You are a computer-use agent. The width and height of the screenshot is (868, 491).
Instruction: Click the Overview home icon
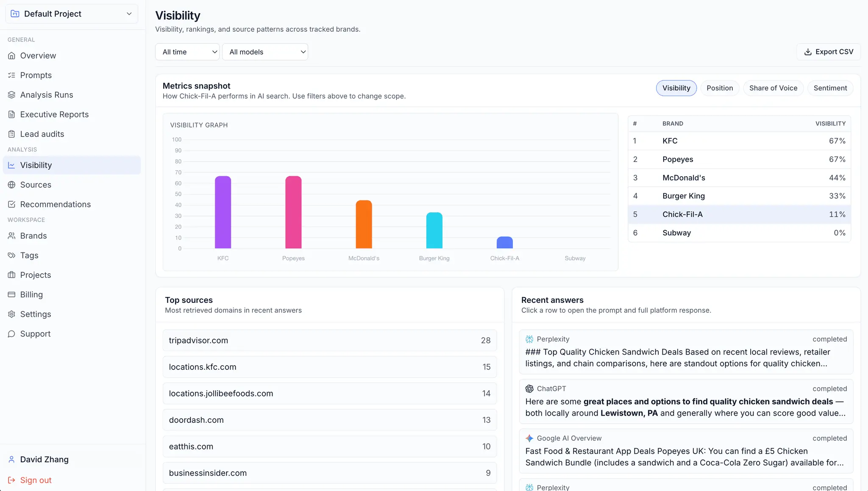[x=11, y=55]
